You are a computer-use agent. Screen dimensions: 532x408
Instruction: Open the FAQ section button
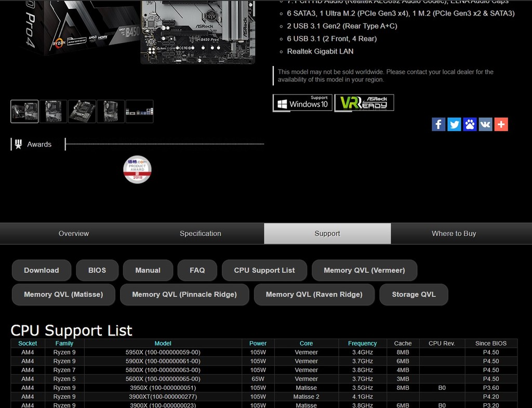[x=197, y=271]
